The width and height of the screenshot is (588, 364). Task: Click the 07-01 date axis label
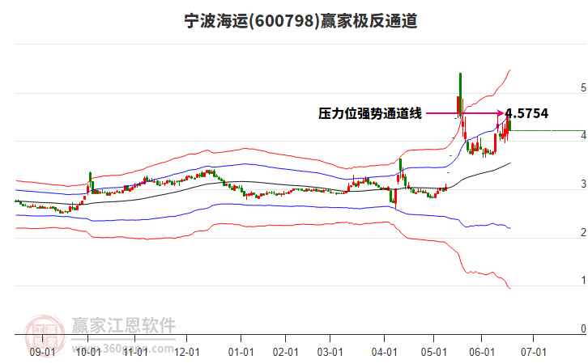coord(533,352)
